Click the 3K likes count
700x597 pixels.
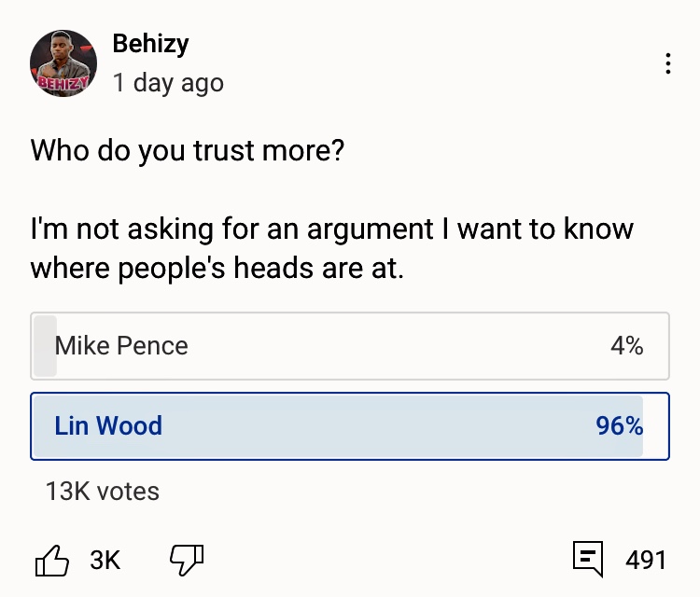coord(105,560)
